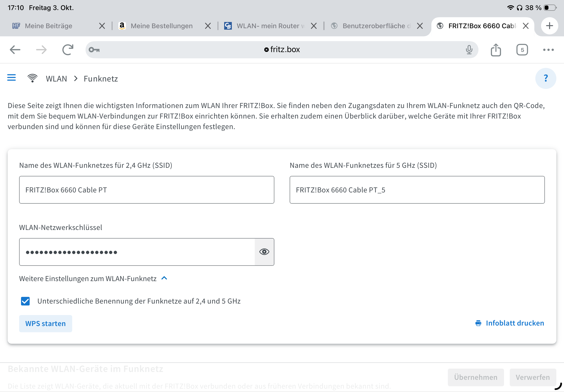Open the hamburger navigation menu

[x=11, y=78]
